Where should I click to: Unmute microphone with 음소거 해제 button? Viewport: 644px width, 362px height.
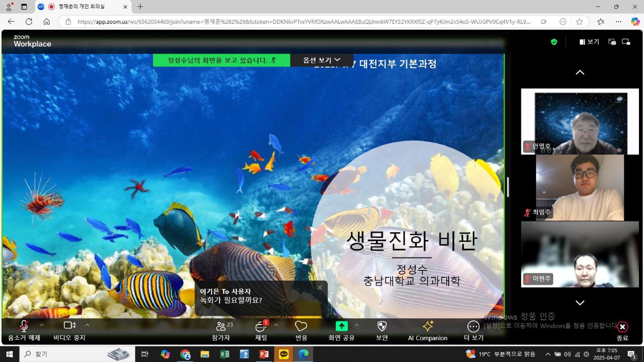pyautogui.click(x=24, y=330)
